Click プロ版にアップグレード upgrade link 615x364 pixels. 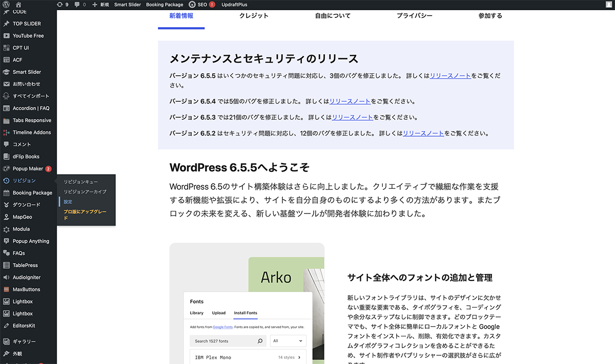[x=85, y=214]
